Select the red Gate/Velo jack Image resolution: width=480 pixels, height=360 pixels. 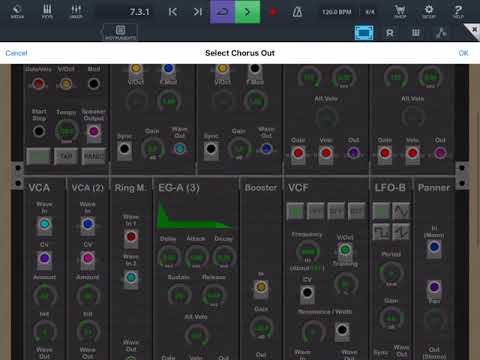click(38, 84)
